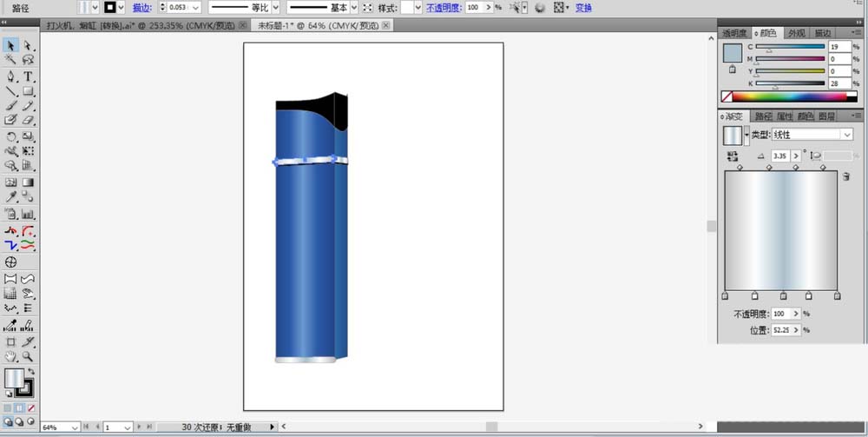Open the 基本 brush definition dropdown
The height and width of the screenshot is (437, 868).
[354, 8]
